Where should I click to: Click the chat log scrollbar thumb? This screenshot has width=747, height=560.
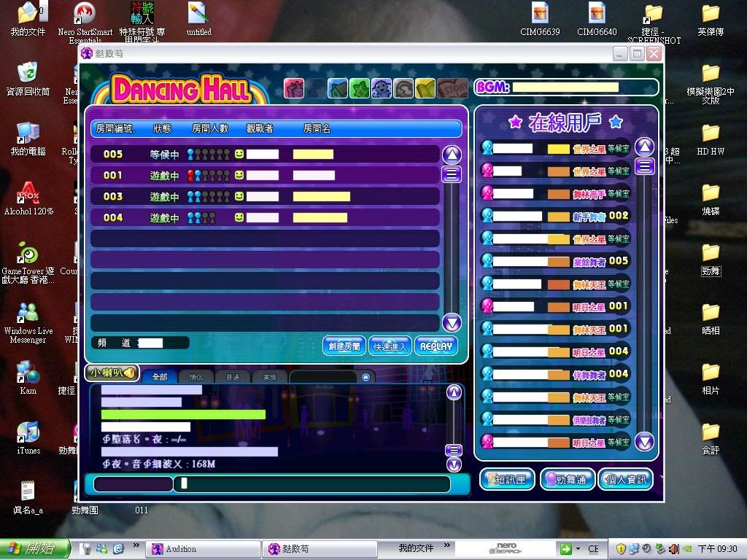coord(454,450)
